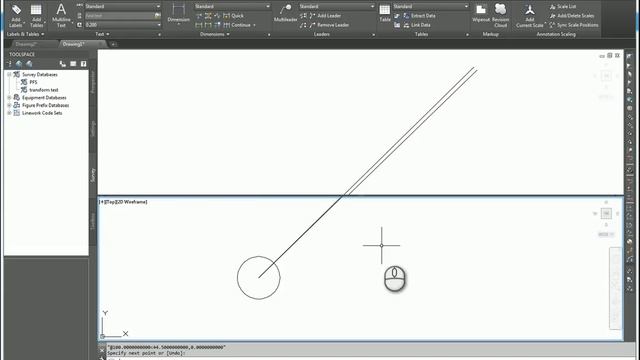Expand the Text panel title
The width and height of the screenshot is (640, 360).
pos(102,34)
